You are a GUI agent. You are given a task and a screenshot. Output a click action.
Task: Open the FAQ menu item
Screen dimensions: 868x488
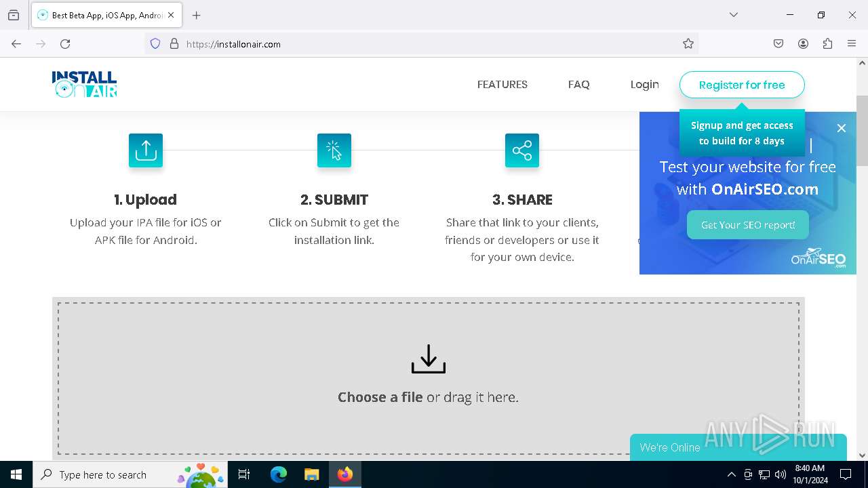click(x=579, y=85)
